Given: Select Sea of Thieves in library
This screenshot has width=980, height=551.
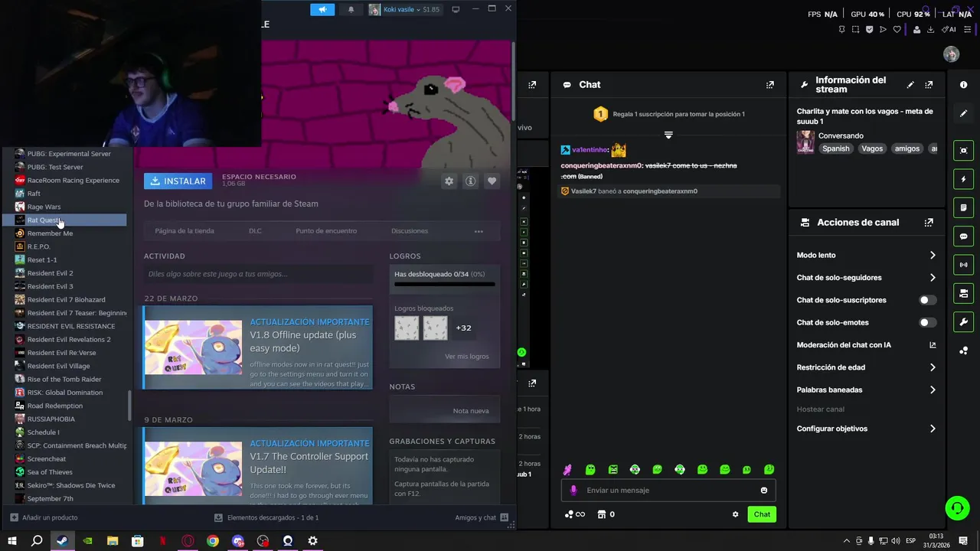Looking at the screenshot, I should [64, 472].
